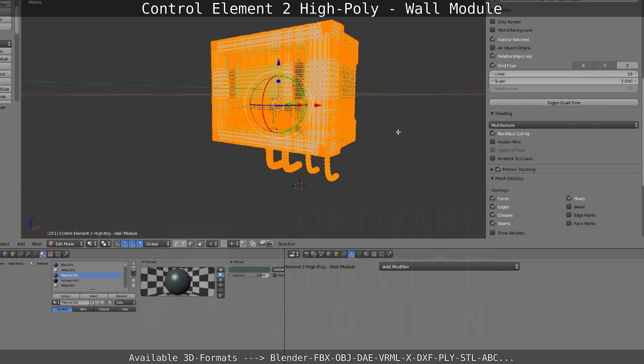Enable the translate manipulator arrow icon
644x364 pixels.
click(125, 244)
